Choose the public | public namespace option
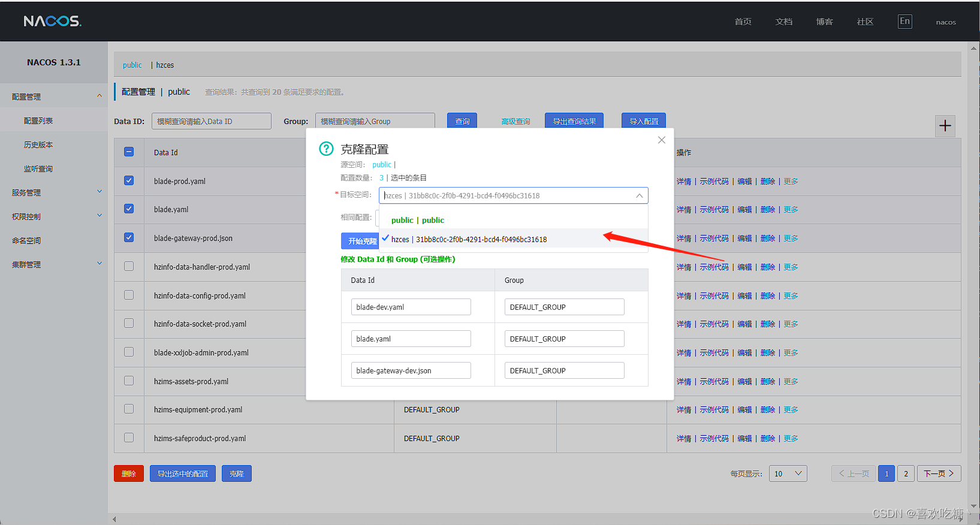The width and height of the screenshot is (980, 525). [513, 220]
